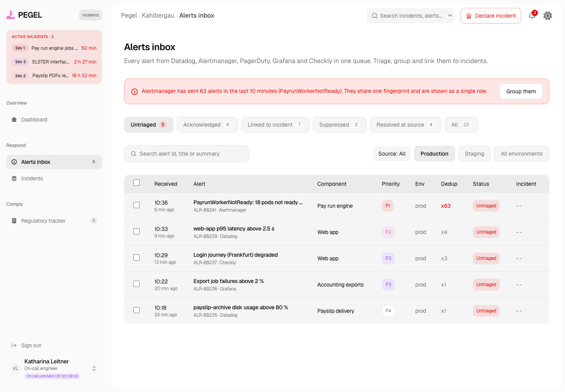Open the Payslip PDFs Sev 2 incident
This screenshot has height=392, width=565.
(x=54, y=76)
